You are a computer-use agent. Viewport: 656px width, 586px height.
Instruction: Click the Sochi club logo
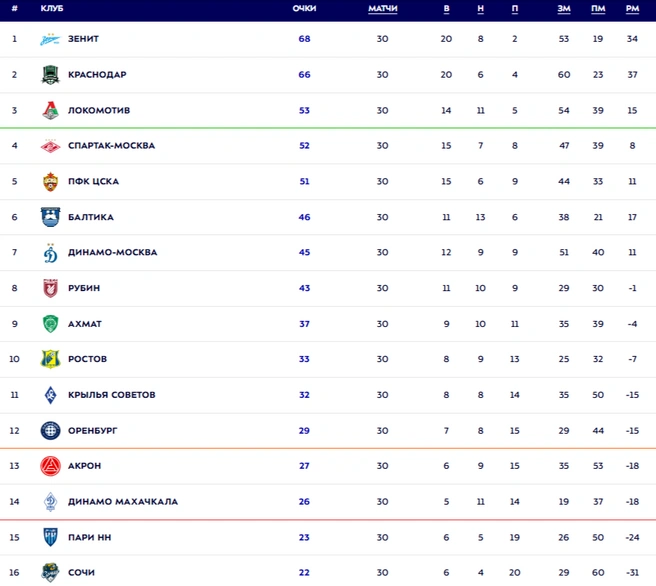pos(50,573)
